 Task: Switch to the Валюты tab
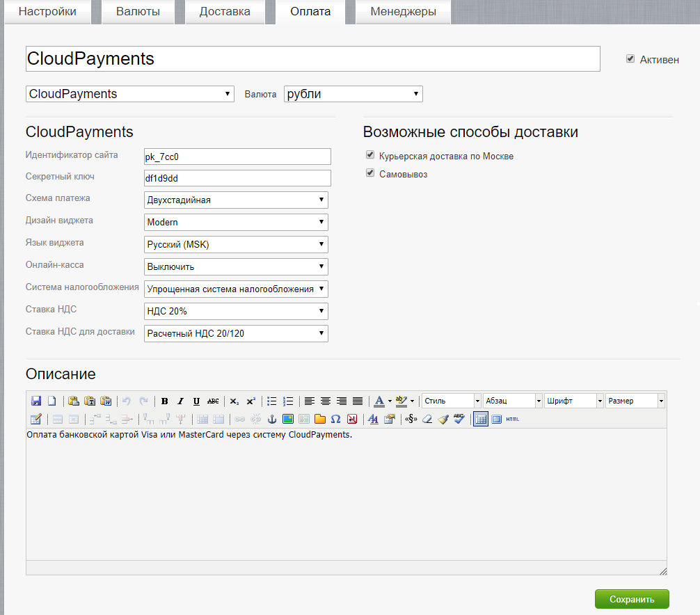[x=138, y=12]
